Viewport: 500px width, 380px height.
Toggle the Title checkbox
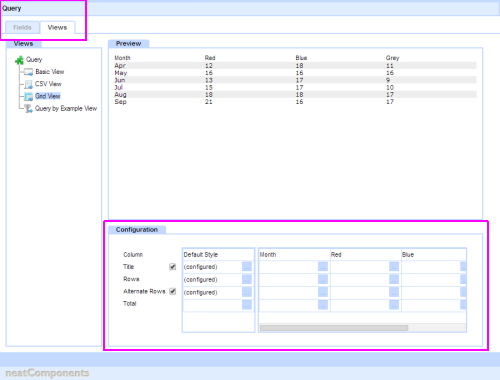(x=172, y=267)
